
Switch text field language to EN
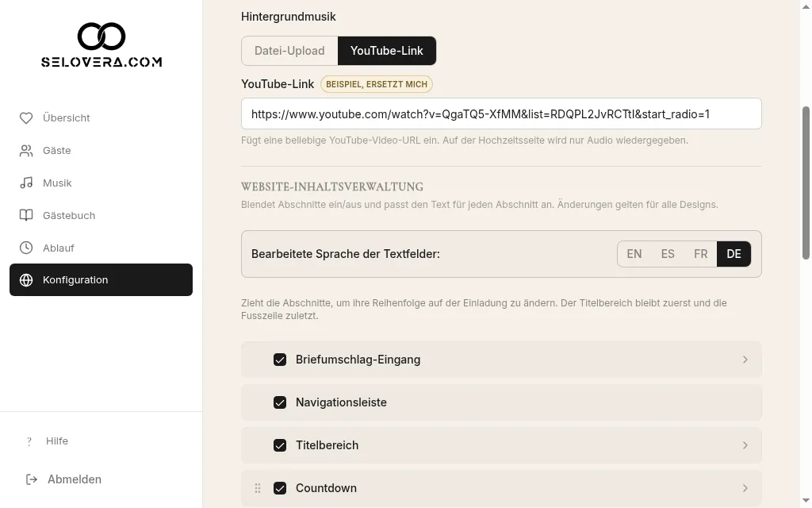tap(634, 254)
